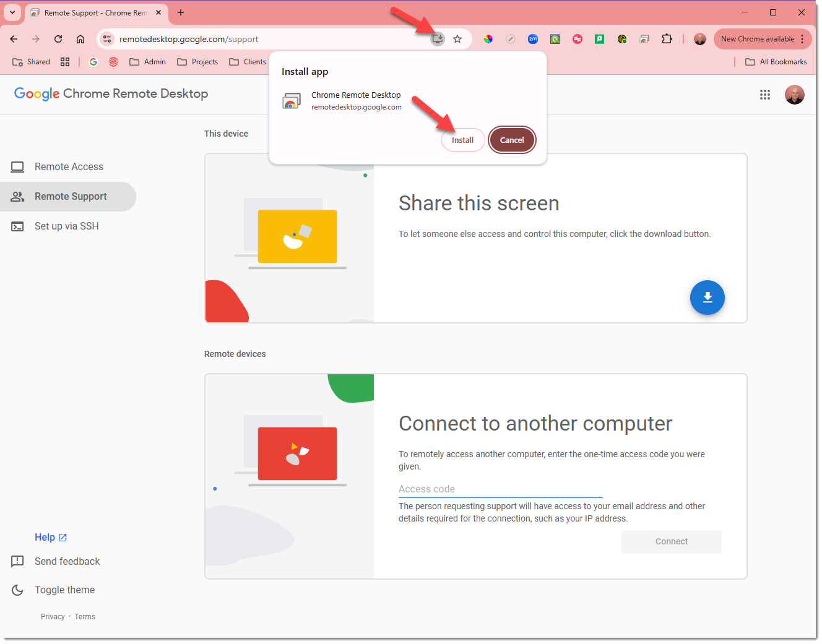
Task: Focus the Access code input field
Action: (501, 489)
